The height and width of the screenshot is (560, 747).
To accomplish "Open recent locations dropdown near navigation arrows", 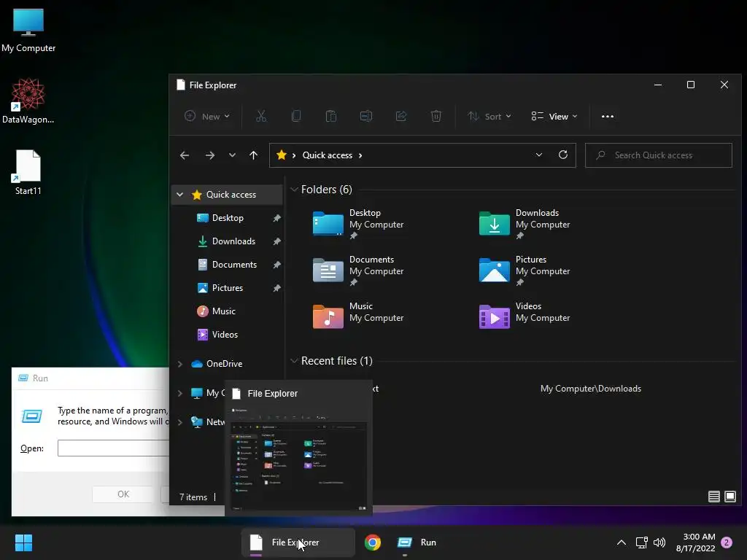I will tap(232, 155).
